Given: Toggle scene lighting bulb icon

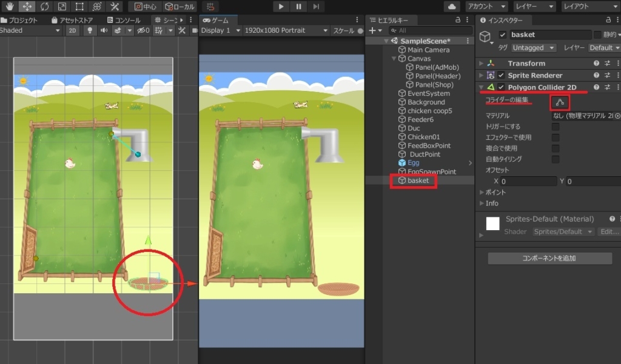Looking at the screenshot, I should (89, 30).
